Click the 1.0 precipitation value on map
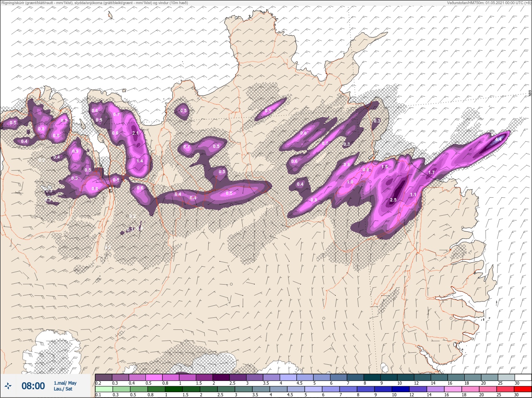 pos(350,182)
